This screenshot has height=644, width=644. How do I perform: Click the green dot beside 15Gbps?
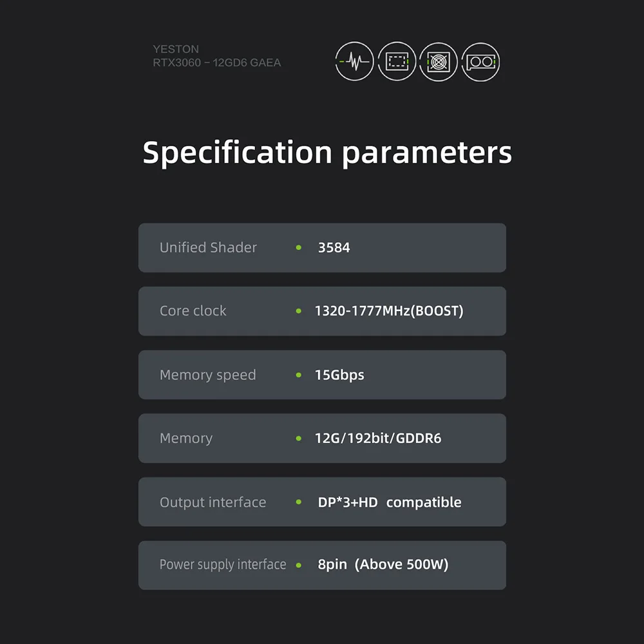click(298, 375)
